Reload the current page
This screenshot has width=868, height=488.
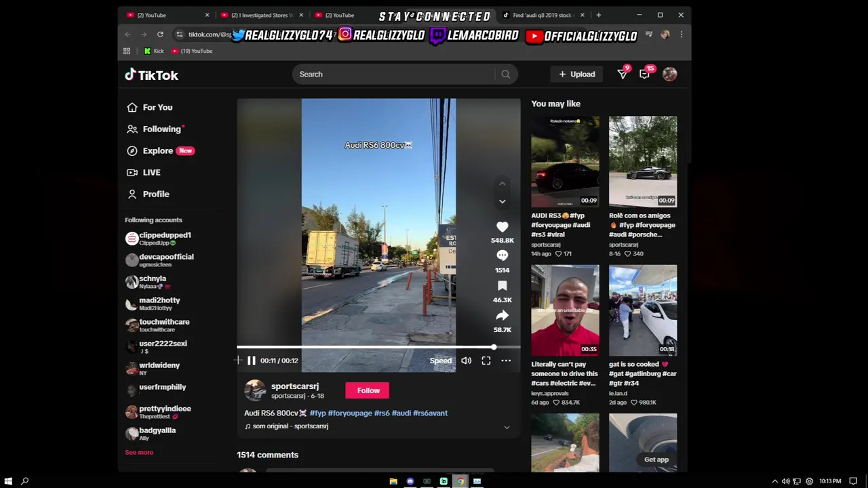coord(160,35)
